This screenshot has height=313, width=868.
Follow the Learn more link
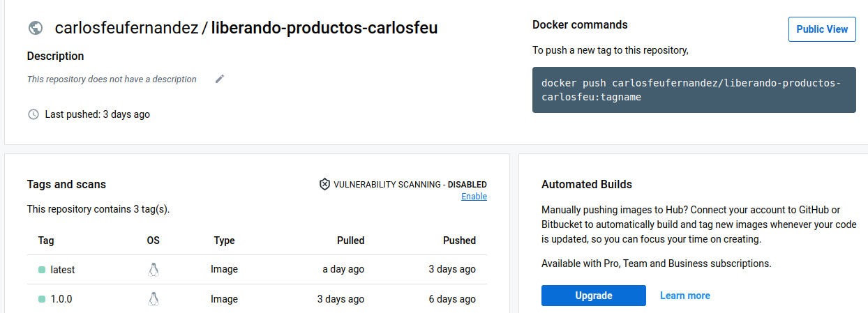pos(684,296)
